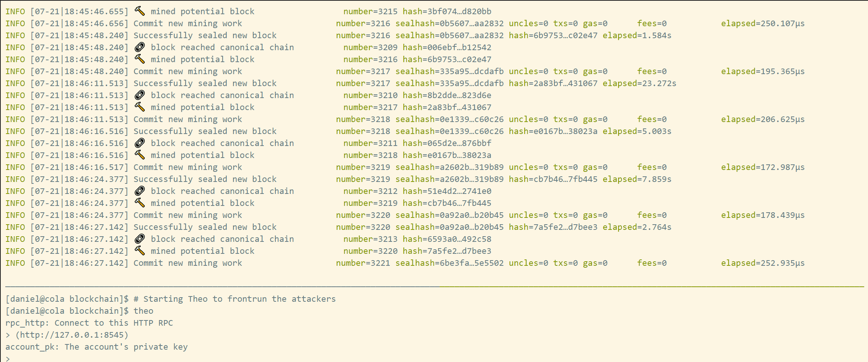Click the text elapsed=1.584s
Viewport: 868px width, 362px height.
pos(637,36)
